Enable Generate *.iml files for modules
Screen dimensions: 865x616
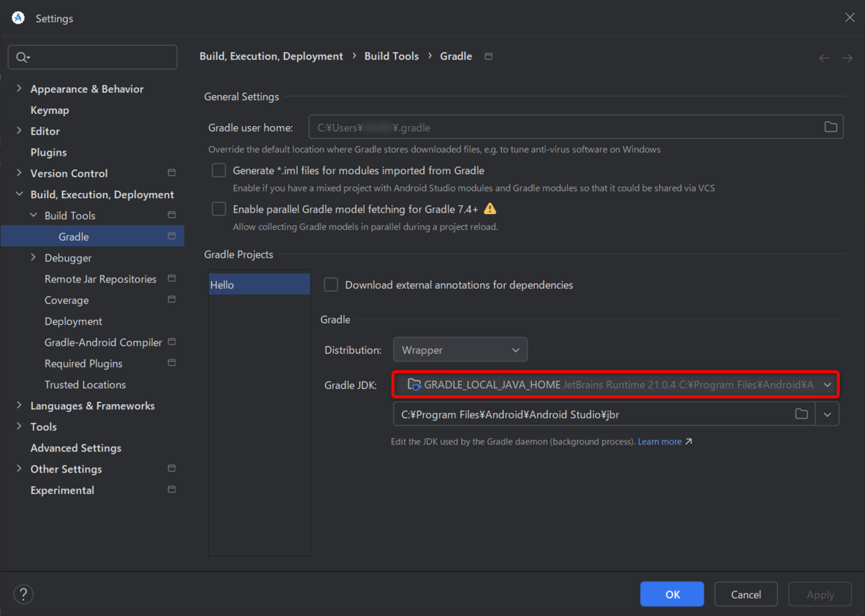pyautogui.click(x=219, y=171)
